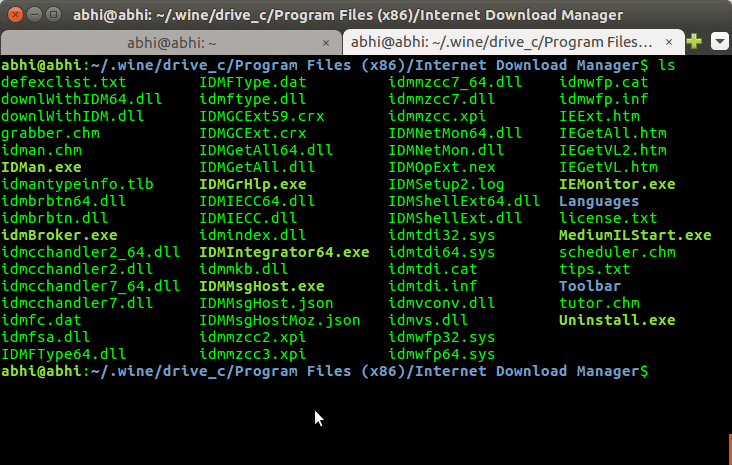
Task: Click the idmmzcc3.xpi entry
Action: (x=253, y=354)
